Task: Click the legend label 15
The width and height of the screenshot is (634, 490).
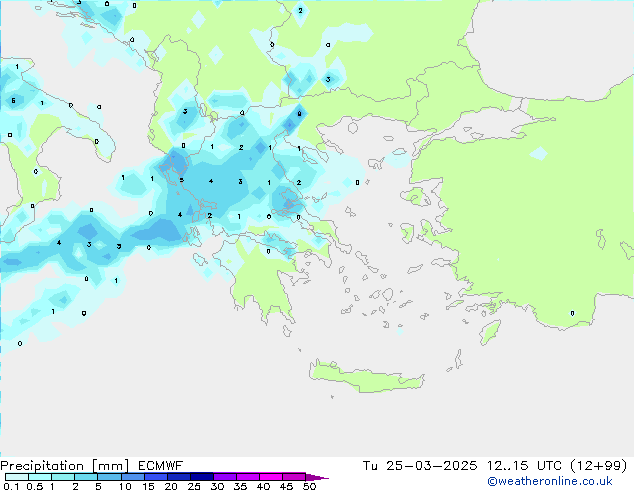Action: pyautogui.click(x=148, y=486)
